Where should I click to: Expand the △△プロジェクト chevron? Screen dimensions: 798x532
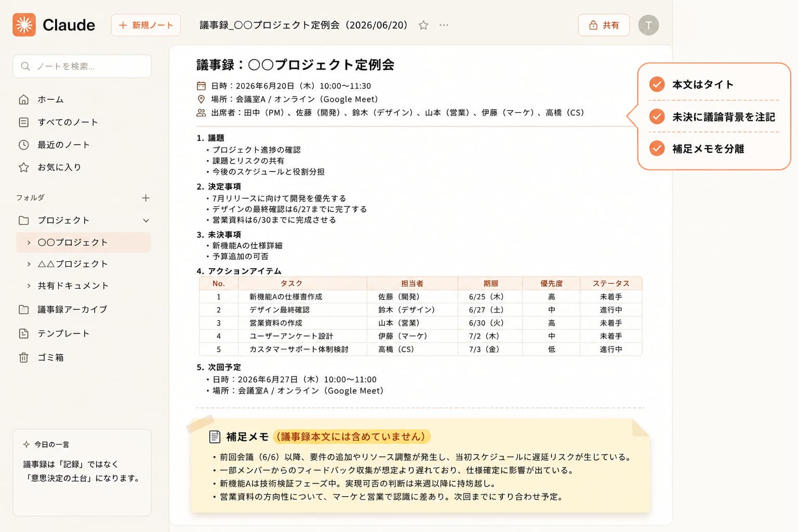click(29, 264)
